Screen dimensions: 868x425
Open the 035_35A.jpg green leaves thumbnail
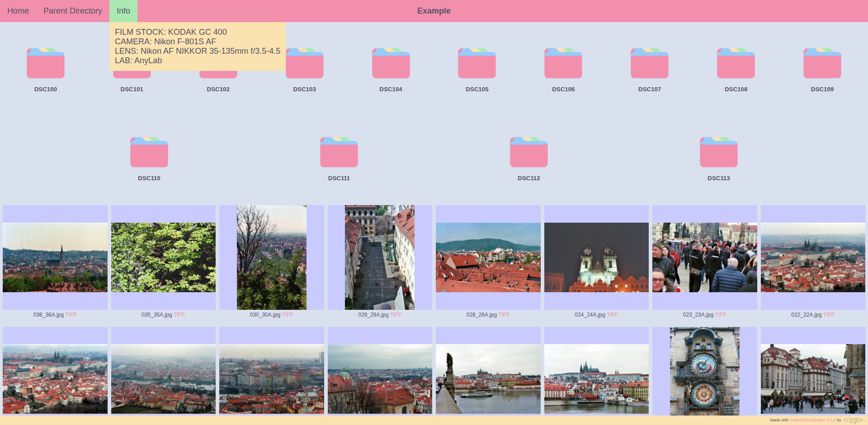(x=163, y=257)
